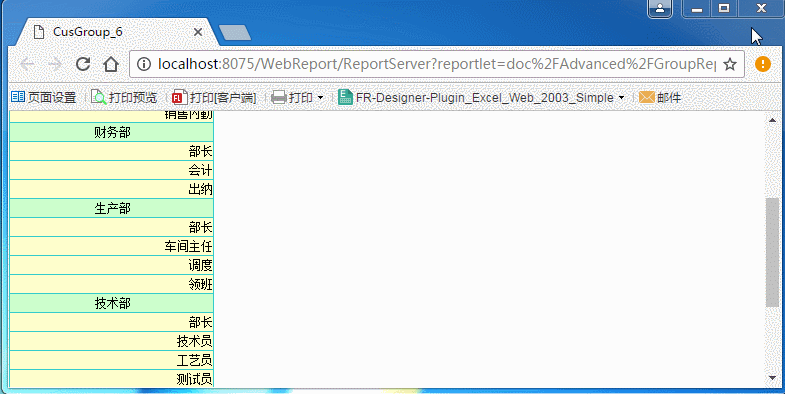Open the user profile icon in title bar
The image size is (785, 394).
click(x=660, y=9)
